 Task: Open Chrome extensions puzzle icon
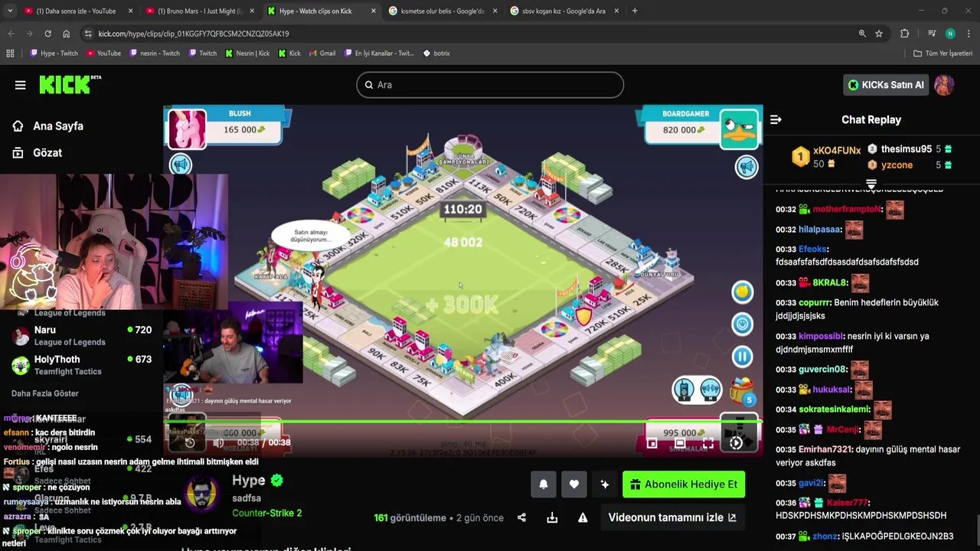coord(904,34)
